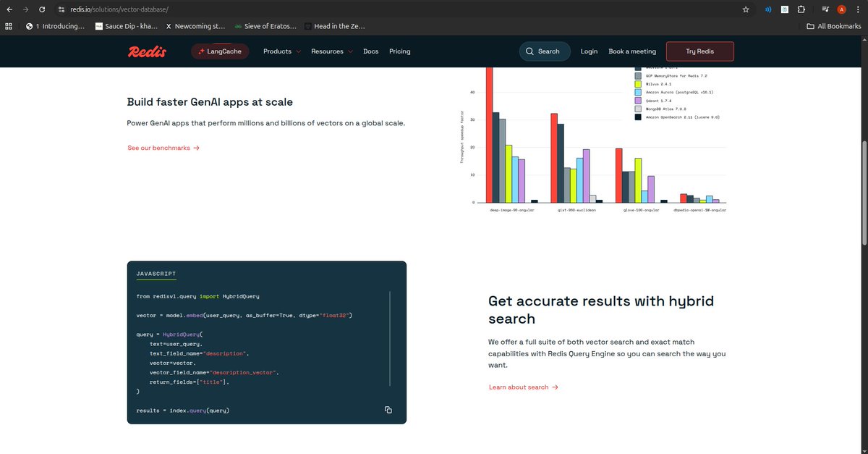Select the JAVASCRIPT code tab
The image size is (868, 454).
[x=156, y=274]
